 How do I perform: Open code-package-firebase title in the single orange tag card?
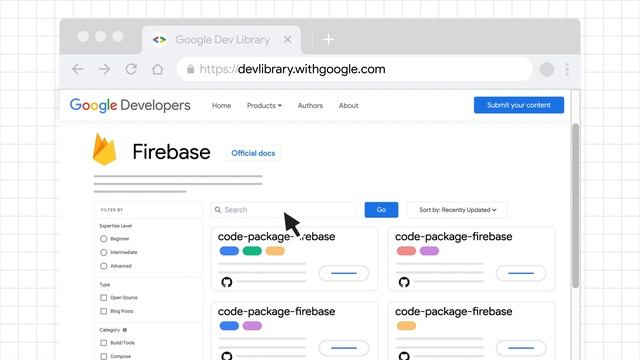(453, 311)
